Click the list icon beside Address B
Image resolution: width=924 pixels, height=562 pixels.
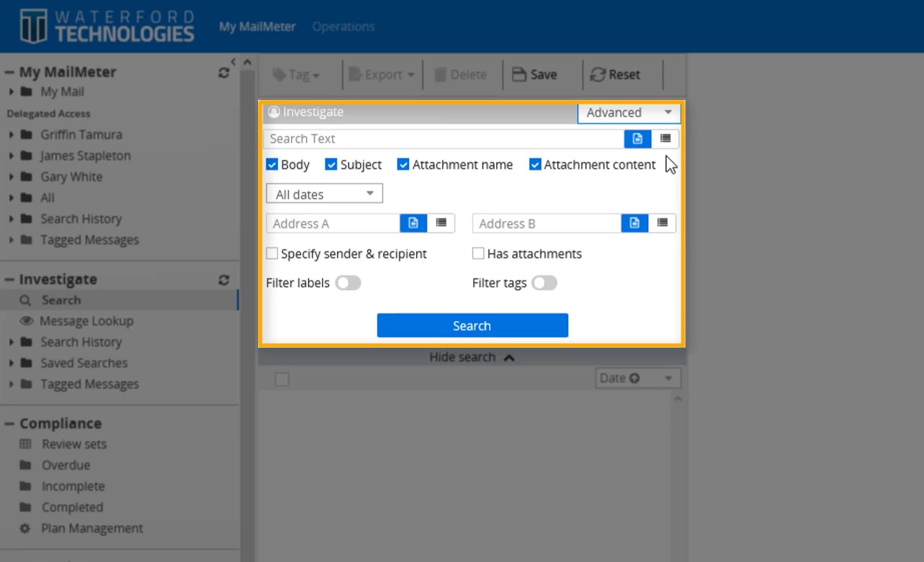(662, 223)
